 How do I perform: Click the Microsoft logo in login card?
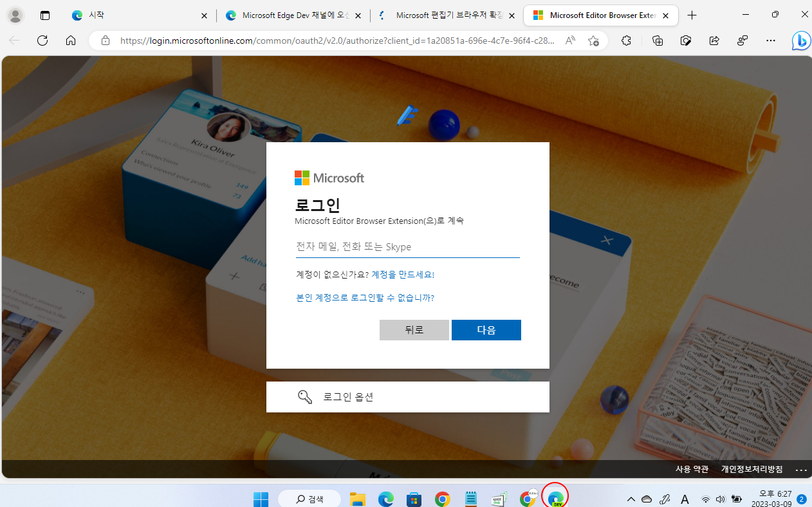pyautogui.click(x=329, y=178)
